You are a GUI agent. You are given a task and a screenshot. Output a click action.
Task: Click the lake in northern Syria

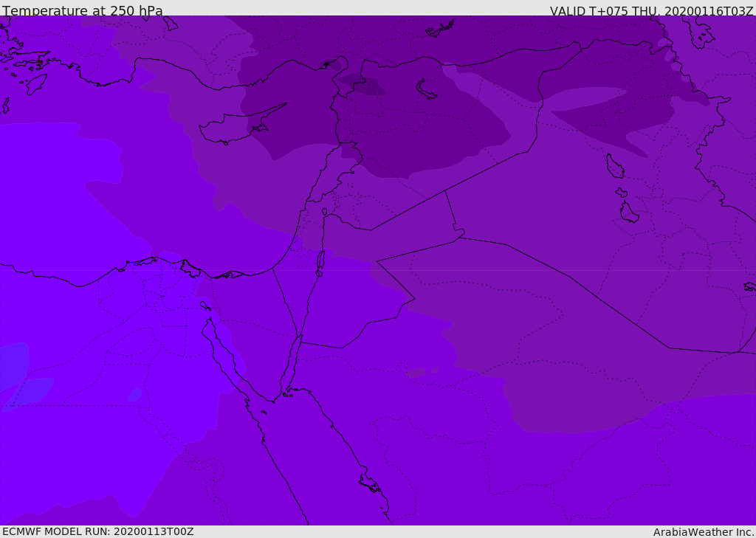click(426, 89)
